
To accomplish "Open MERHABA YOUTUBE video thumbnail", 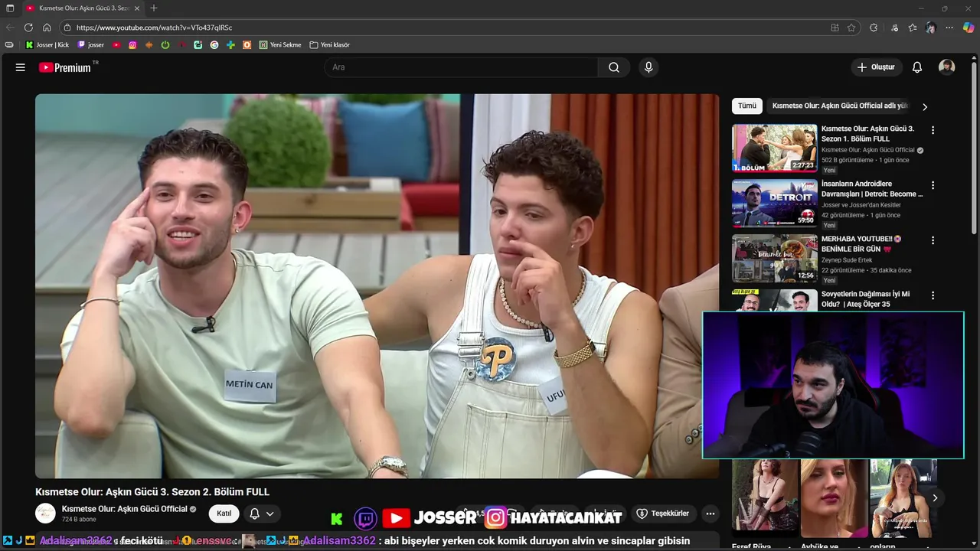I will (x=774, y=259).
